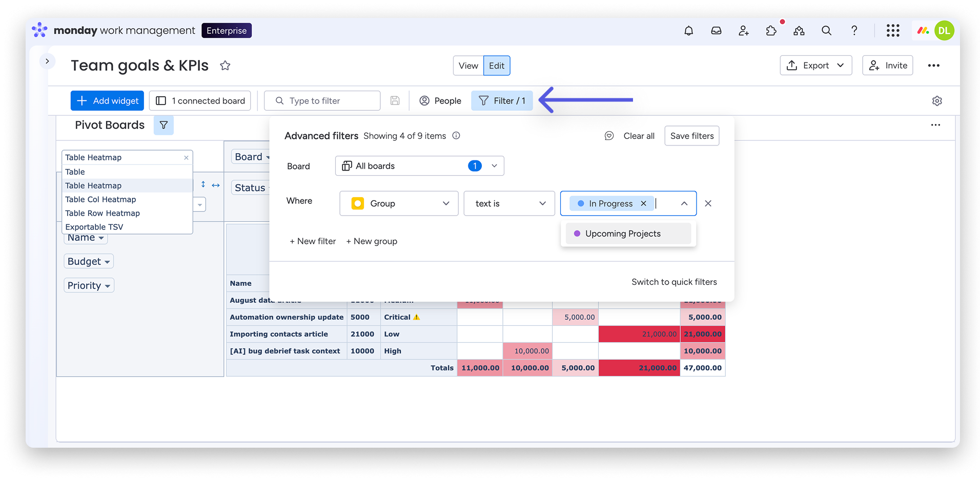The image size is (980, 481).
Task: Open the help question mark
Action: coord(854,31)
